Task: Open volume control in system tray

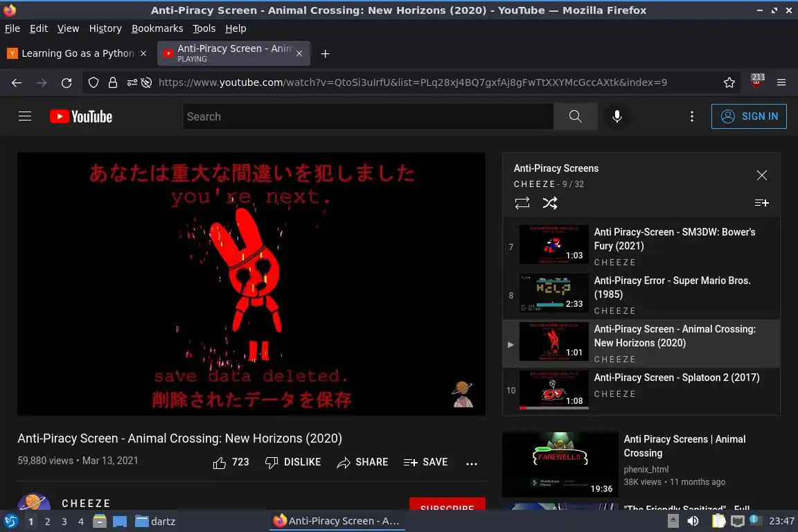Action: [693, 521]
